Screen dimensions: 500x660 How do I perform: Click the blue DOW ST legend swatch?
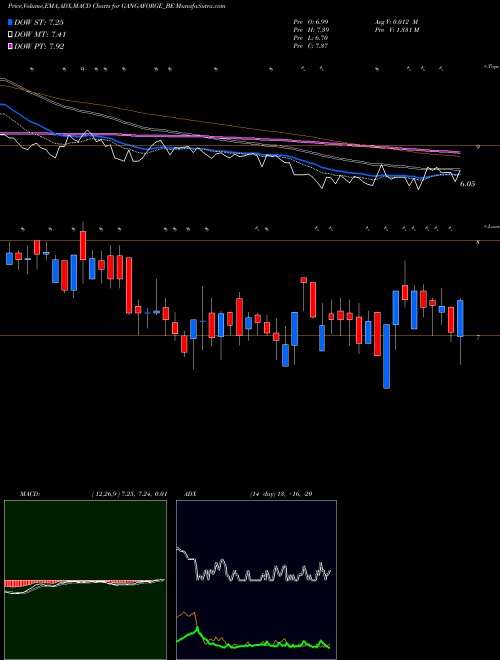click(10, 23)
